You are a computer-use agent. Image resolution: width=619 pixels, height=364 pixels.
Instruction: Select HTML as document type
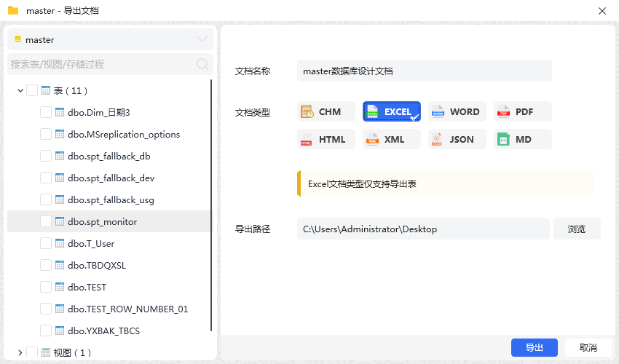click(x=326, y=139)
